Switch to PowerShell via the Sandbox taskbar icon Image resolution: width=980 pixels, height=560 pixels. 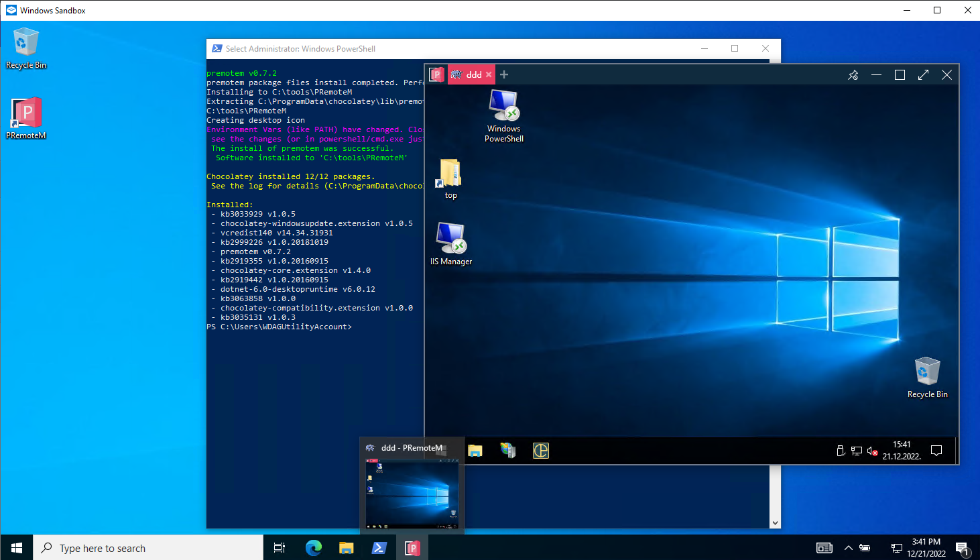pyautogui.click(x=379, y=548)
